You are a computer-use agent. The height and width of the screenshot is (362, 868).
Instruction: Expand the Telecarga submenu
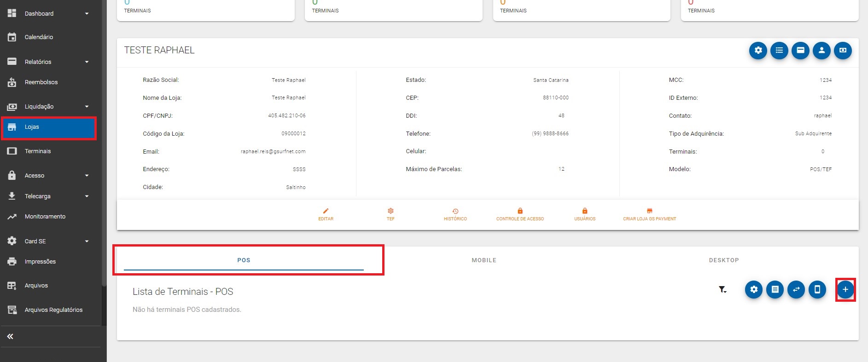click(87, 196)
